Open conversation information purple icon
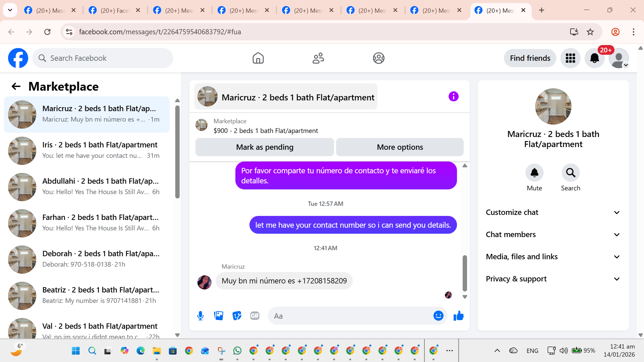This screenshot has height=362, width=644. click(x=453, y=96)
